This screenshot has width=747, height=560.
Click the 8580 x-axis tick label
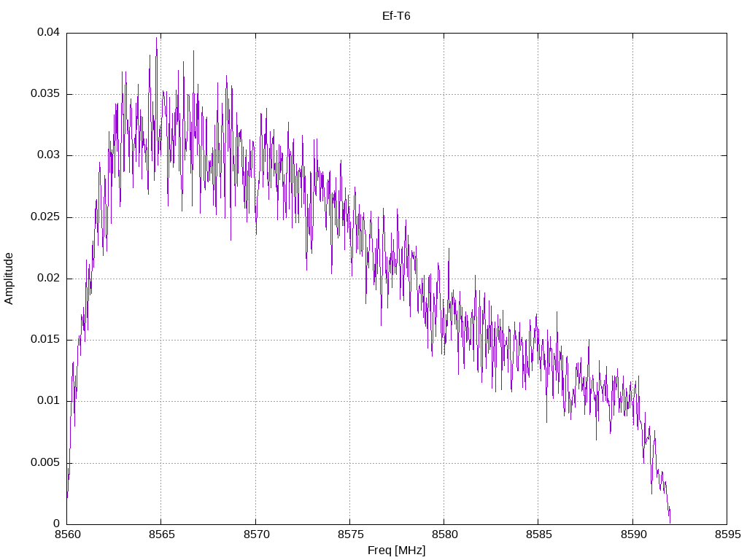(x=444, y=534)
